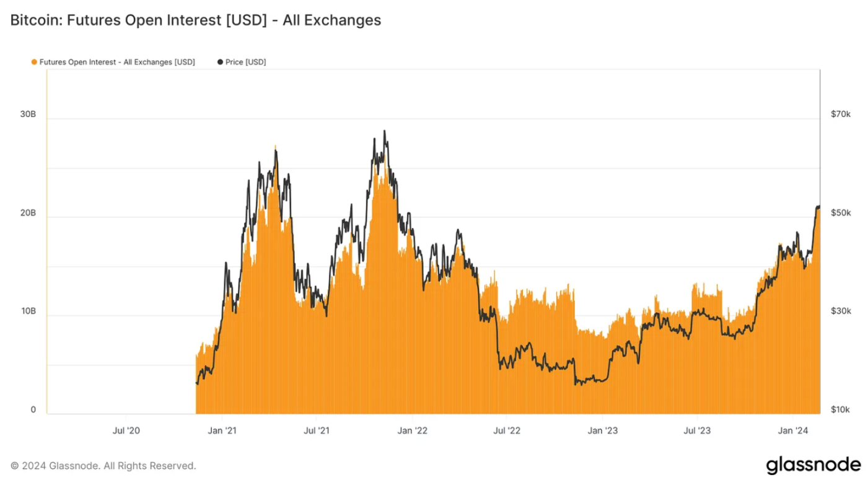Click the $50k right axis label

[841, 212]
